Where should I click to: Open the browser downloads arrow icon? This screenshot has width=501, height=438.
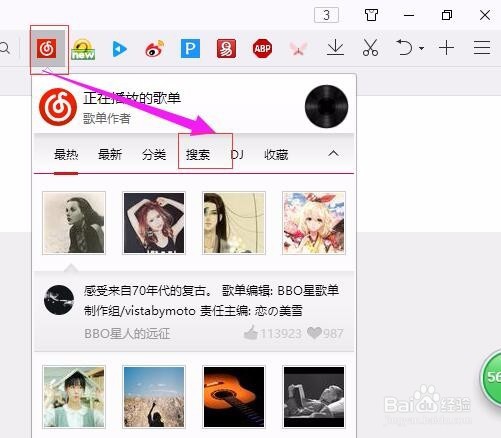pyautogui.click(x=335, y=48)
